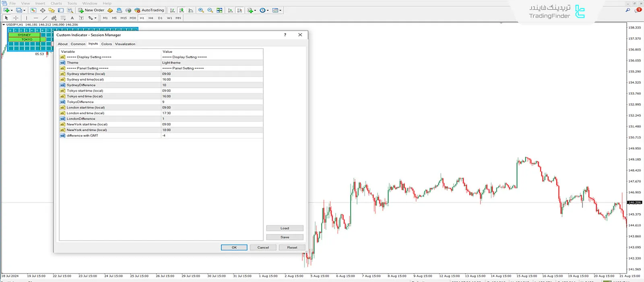Switch chart to M15 timeframe
644x282 pixels.
[123, 18]
